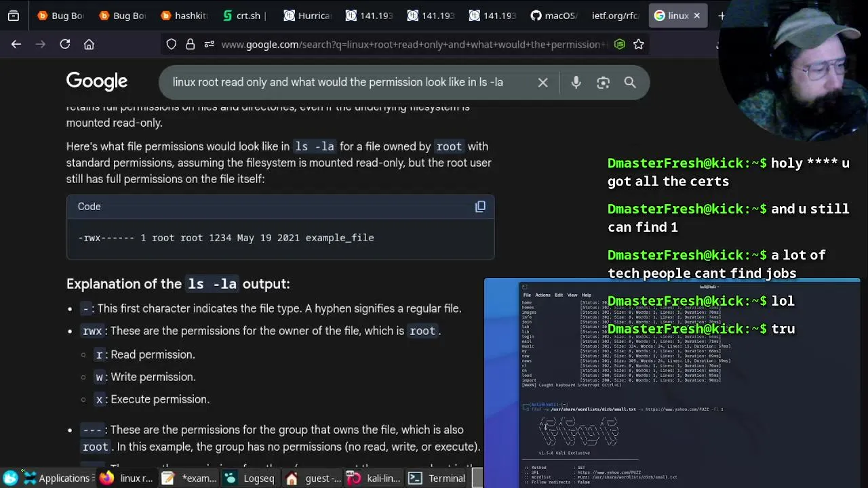868x488 pixels.
Task: Go forward to next page
Action: coord(41,44)
